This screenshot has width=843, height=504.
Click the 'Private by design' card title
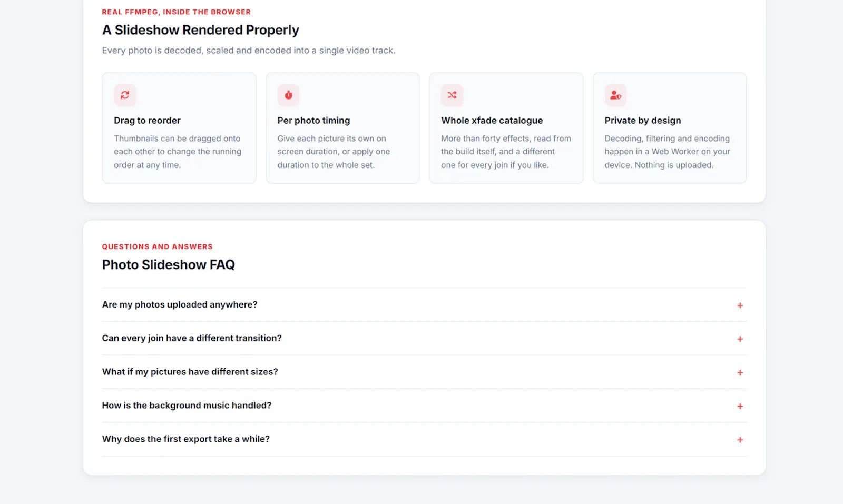[x=643, y=121]
